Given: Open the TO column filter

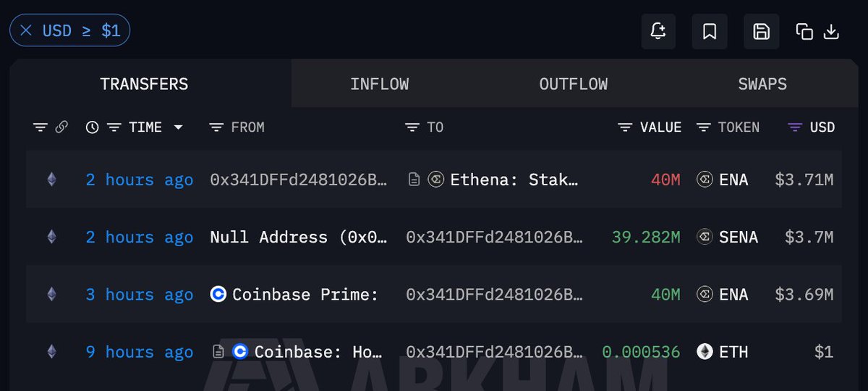Looking at the screenshot, I should tap(412, 127).
